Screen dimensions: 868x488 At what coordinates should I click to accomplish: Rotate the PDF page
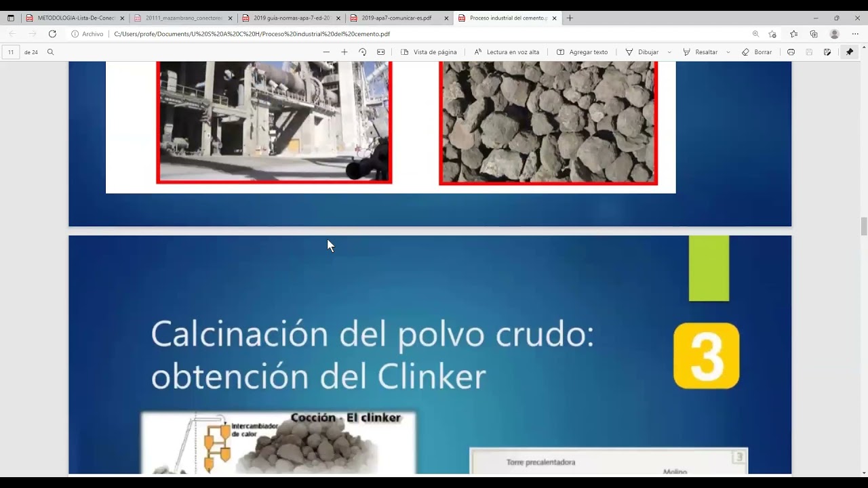pyautogui.click(x=362, y=52)
